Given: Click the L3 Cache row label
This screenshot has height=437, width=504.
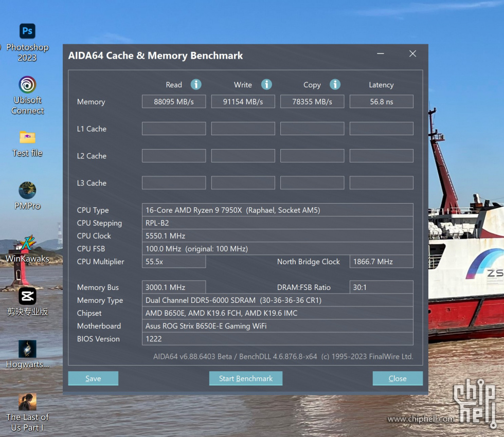Looking at the screenshot, I should tap(92, 183).
